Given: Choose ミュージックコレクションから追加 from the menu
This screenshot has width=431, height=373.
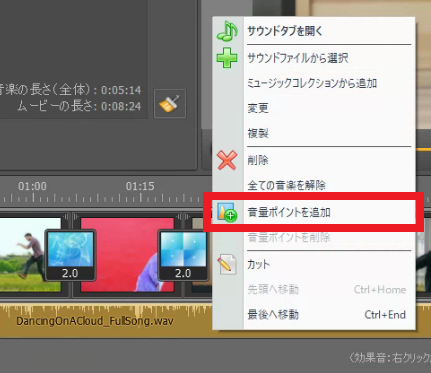Looking at the screenshot, I should [x=312, y=83].
